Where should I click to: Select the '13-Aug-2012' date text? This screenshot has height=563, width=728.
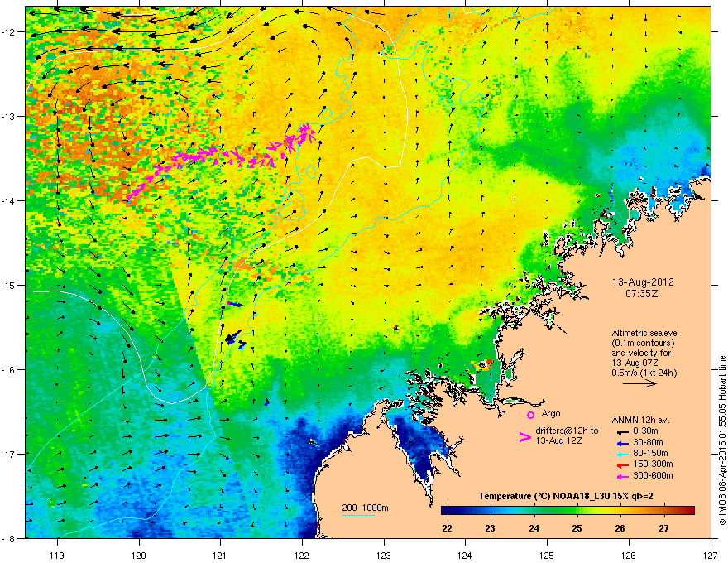point(643,282)
